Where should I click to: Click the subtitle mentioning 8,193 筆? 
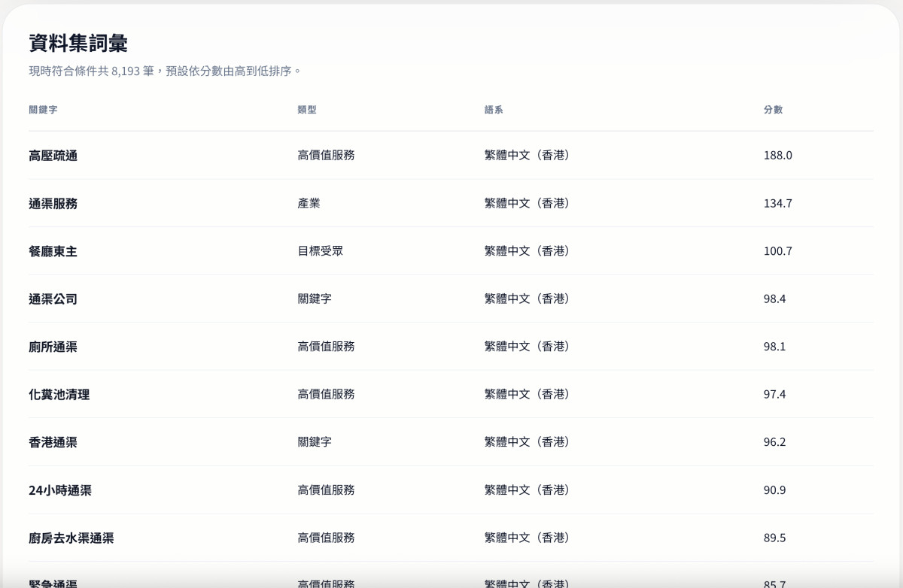(x=166, y=71)
